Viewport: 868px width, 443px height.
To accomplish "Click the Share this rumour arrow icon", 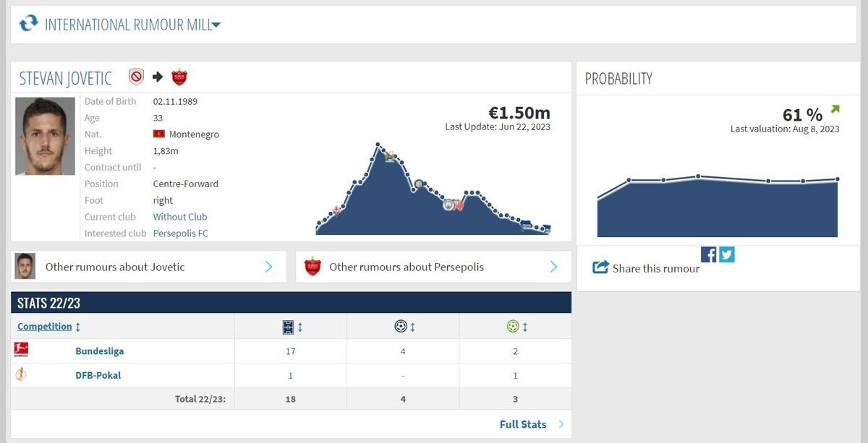I will (600, 267).
